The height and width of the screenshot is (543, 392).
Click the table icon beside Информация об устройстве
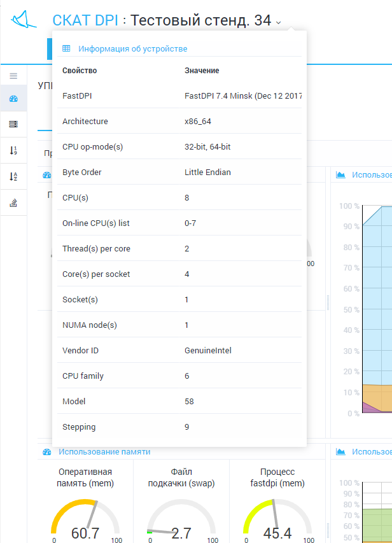(66, 48)
